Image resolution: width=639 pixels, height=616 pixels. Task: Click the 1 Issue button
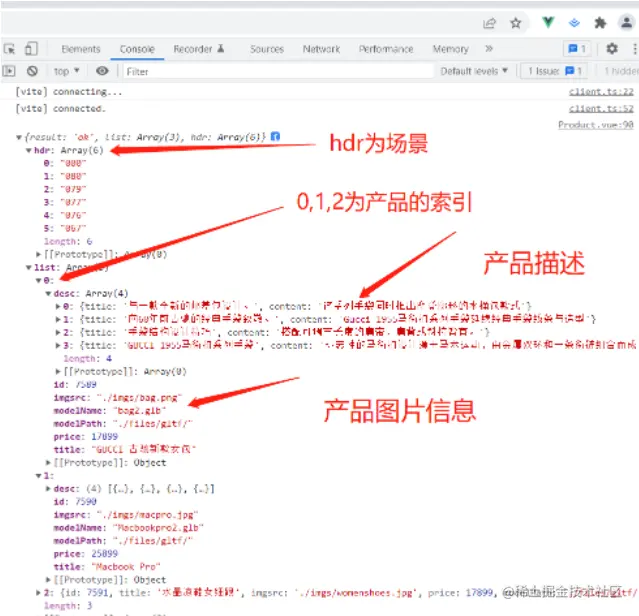pyautogui.click(x=554, y=71)
